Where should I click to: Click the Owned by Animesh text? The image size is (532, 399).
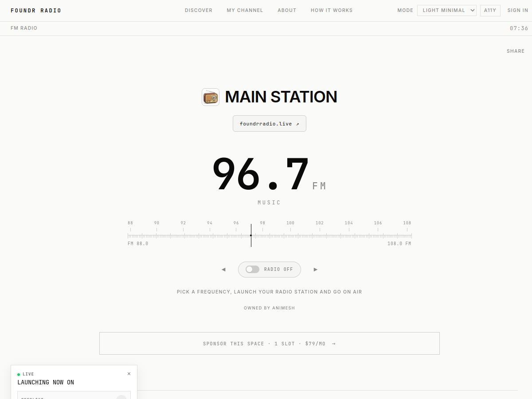270,308
